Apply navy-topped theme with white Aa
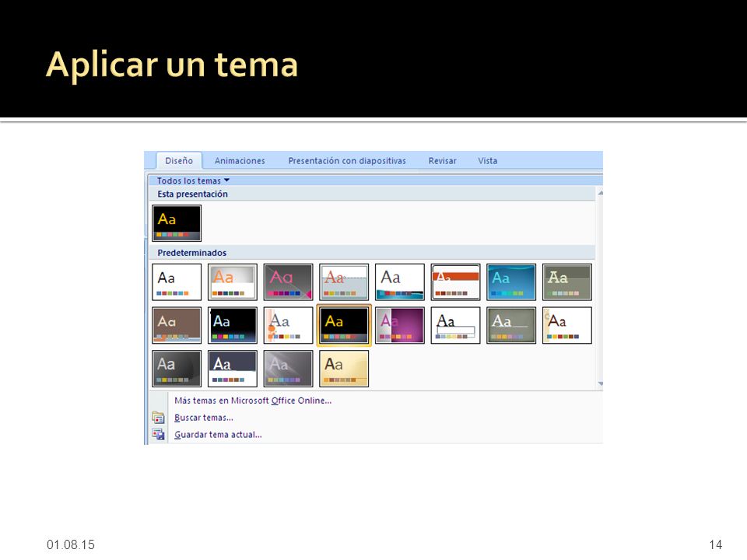Image resolution: width=747 pixels, height=560 pixels. coord(233,369)
